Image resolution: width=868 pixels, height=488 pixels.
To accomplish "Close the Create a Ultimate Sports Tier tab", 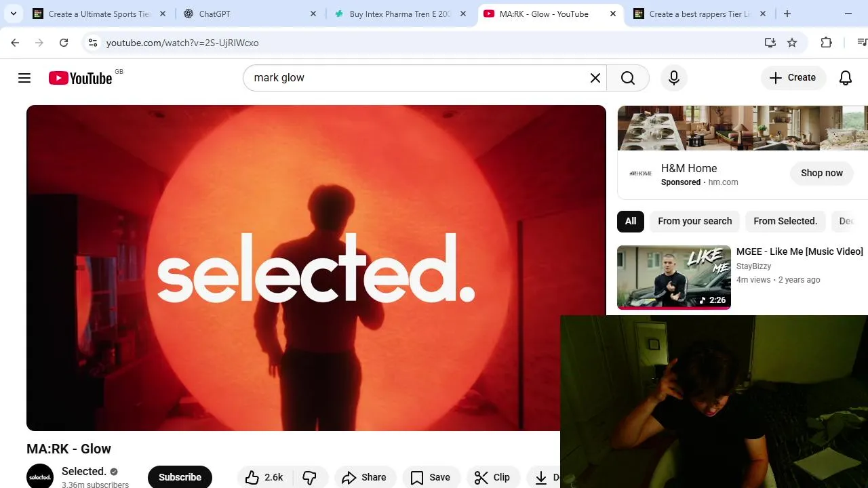I will 163,14.
